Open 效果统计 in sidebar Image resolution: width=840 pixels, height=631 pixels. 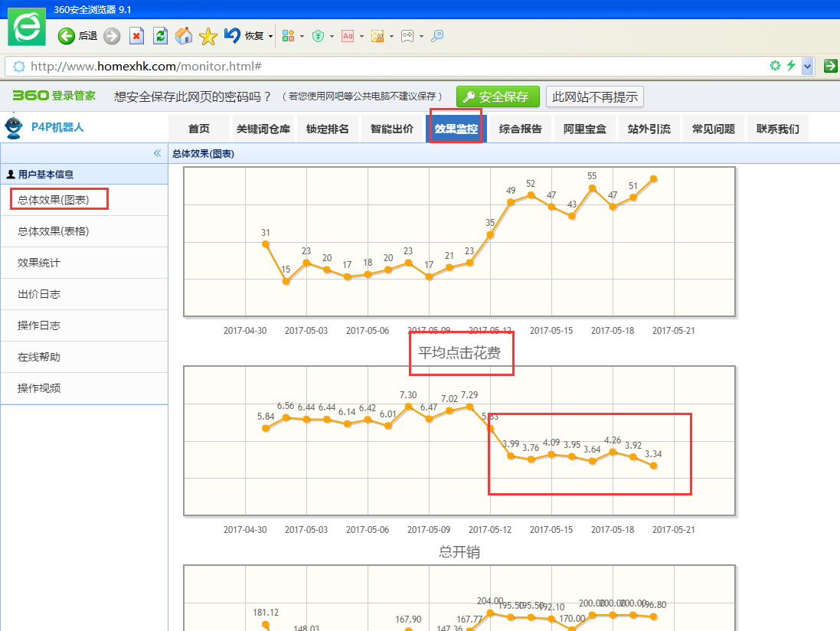pyautogui.click(x=84, y=263)
